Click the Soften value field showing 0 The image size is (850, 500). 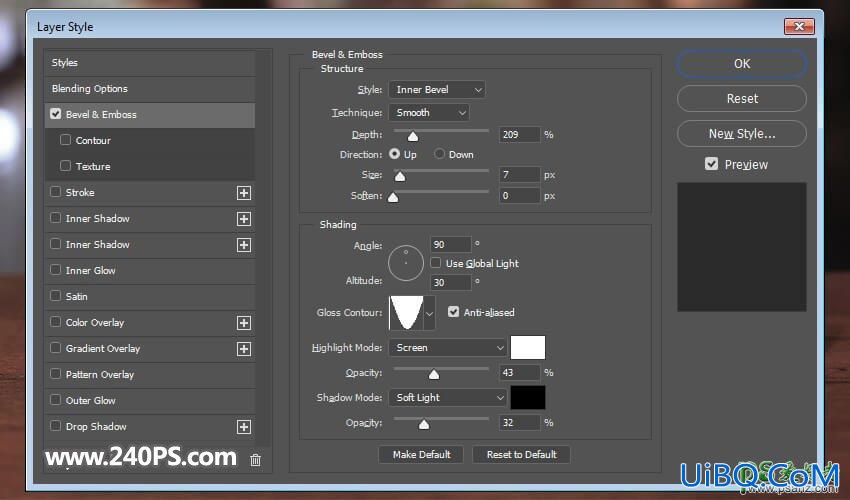519,195
